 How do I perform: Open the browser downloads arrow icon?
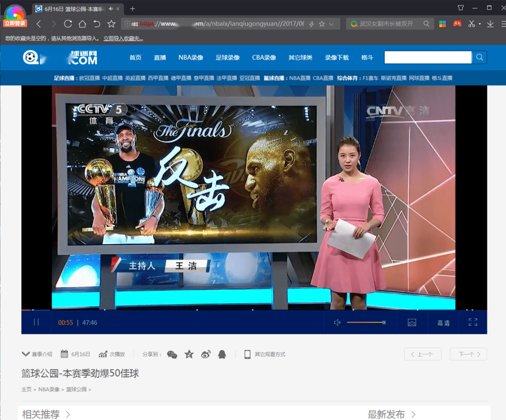tap(491, 24)
